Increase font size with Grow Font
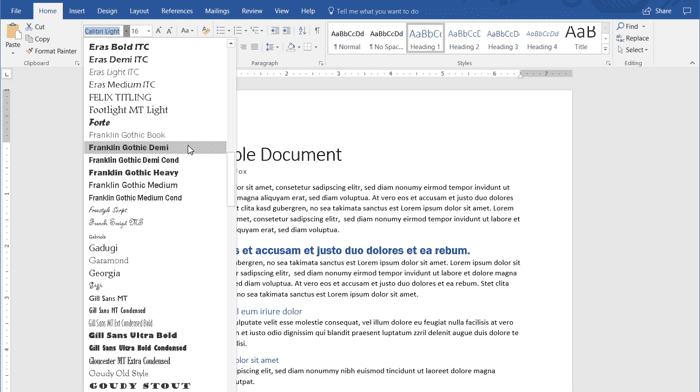This screenshot has width=700, height=392. pyautogui.click(x=158, y=31)
